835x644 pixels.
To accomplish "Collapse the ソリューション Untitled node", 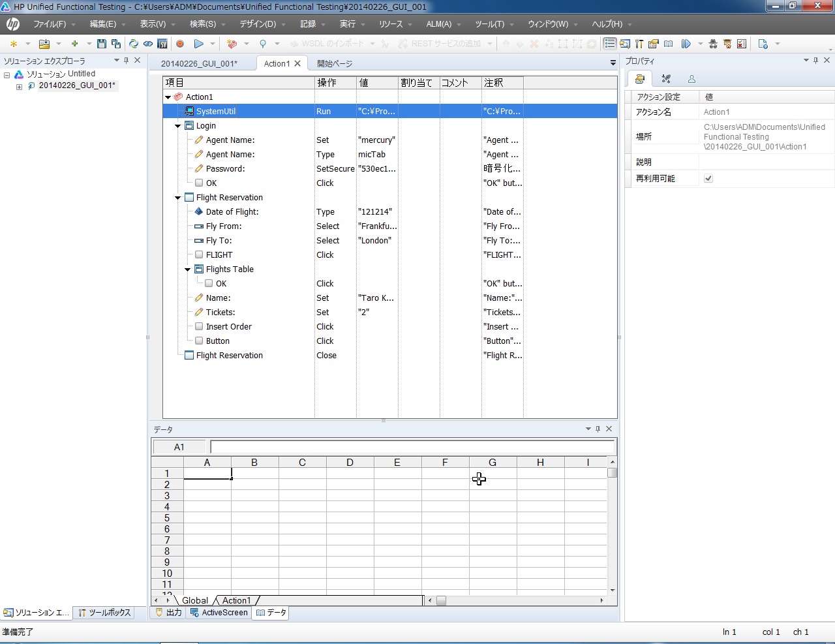I will click(7, 75).
